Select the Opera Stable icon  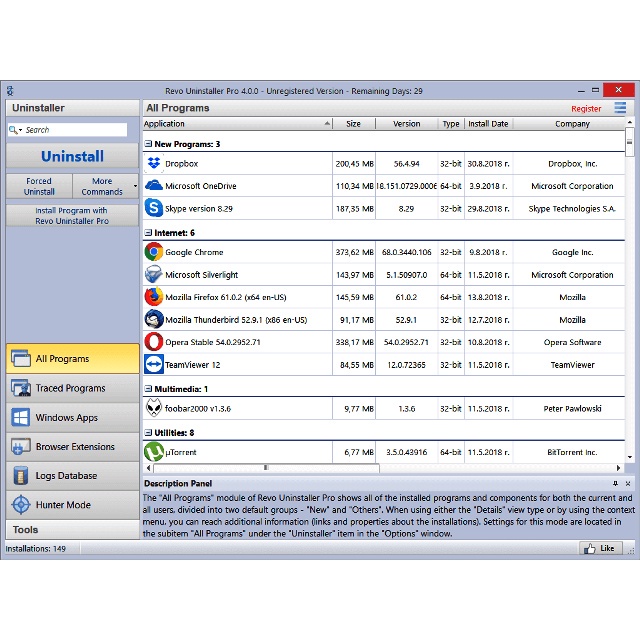154,342
